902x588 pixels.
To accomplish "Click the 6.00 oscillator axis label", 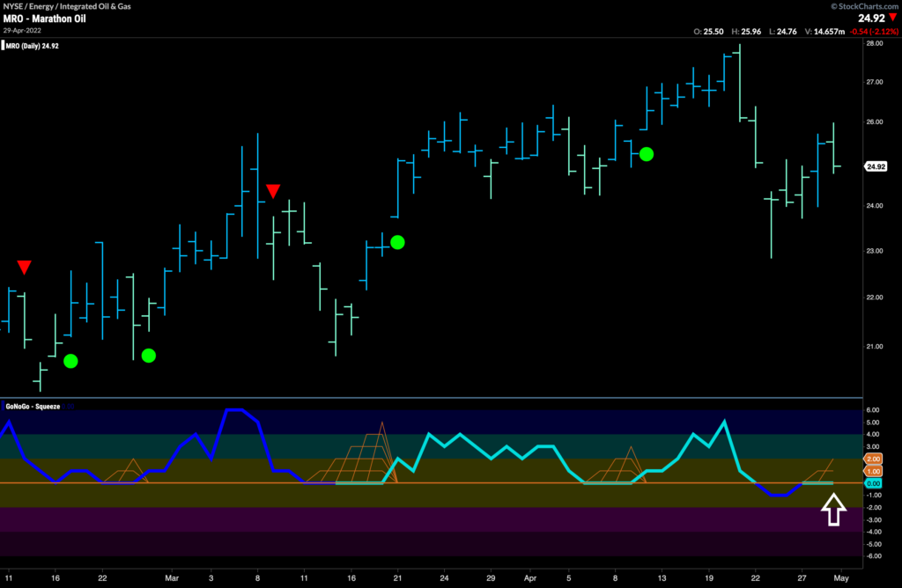I will [x=873, y=410].
